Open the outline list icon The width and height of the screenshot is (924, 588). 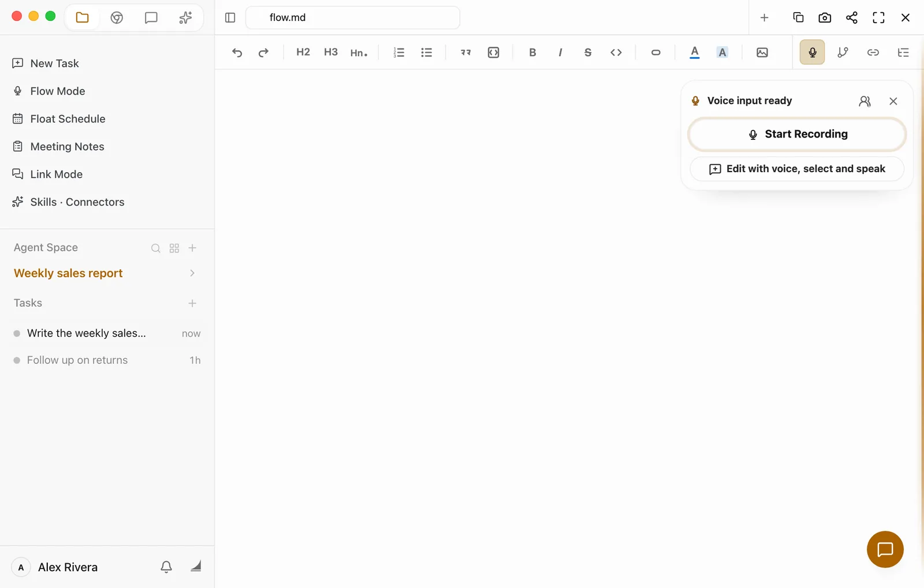[x=903, y=53]
